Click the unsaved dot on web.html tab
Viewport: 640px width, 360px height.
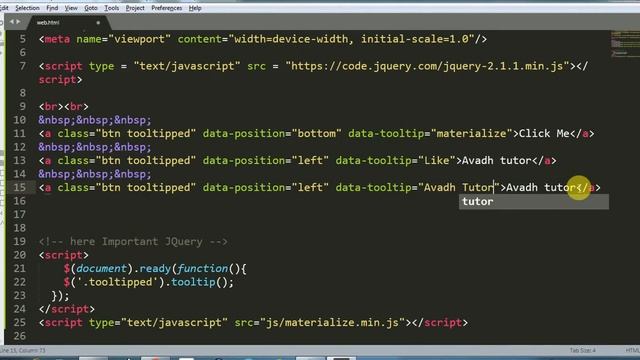point(98,23)
